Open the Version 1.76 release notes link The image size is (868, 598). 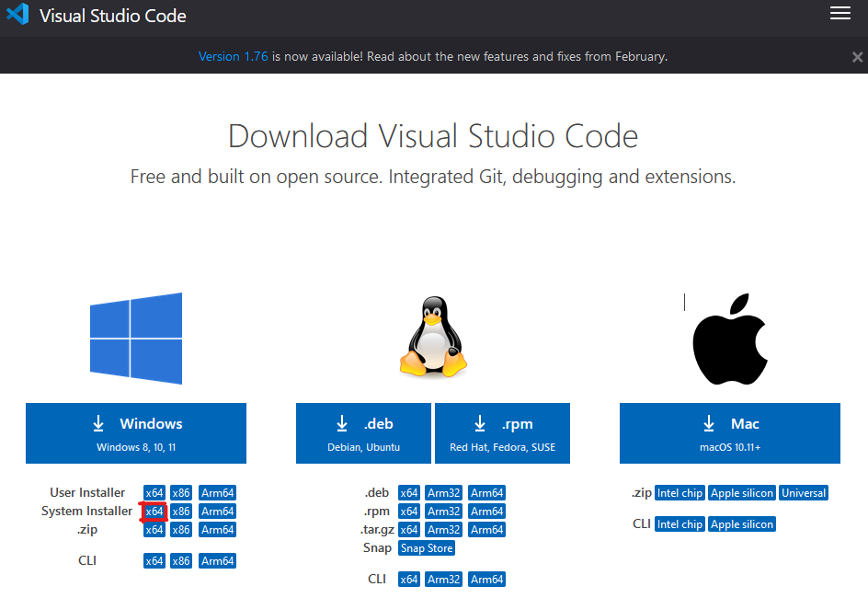[x=234, y=56]
